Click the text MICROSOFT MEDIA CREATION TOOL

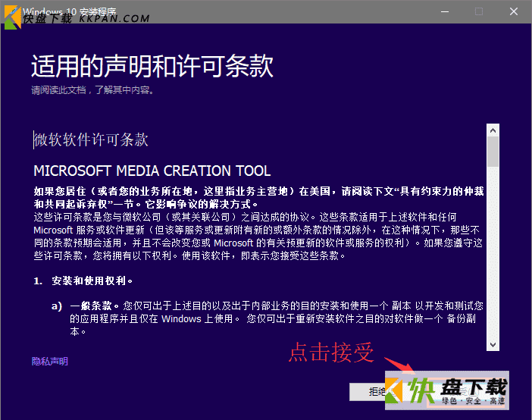[x=152, y=171]
